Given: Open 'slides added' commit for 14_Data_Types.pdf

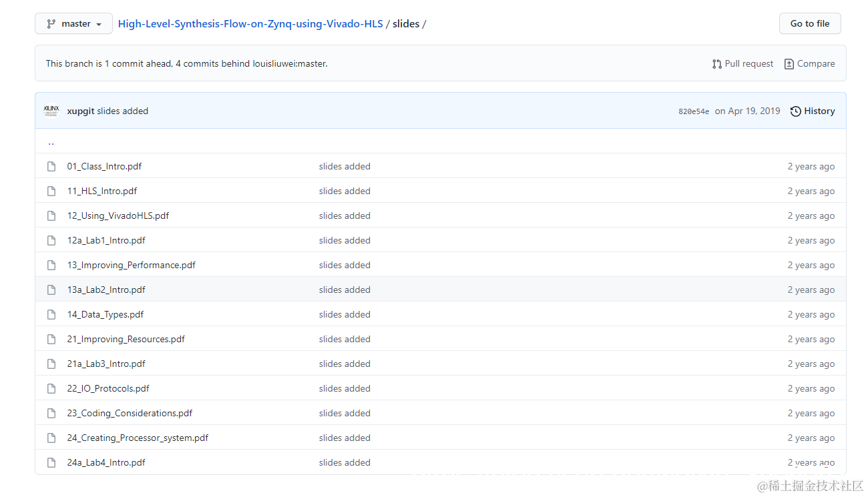Looking at the screenshot, I should point(345,314).
